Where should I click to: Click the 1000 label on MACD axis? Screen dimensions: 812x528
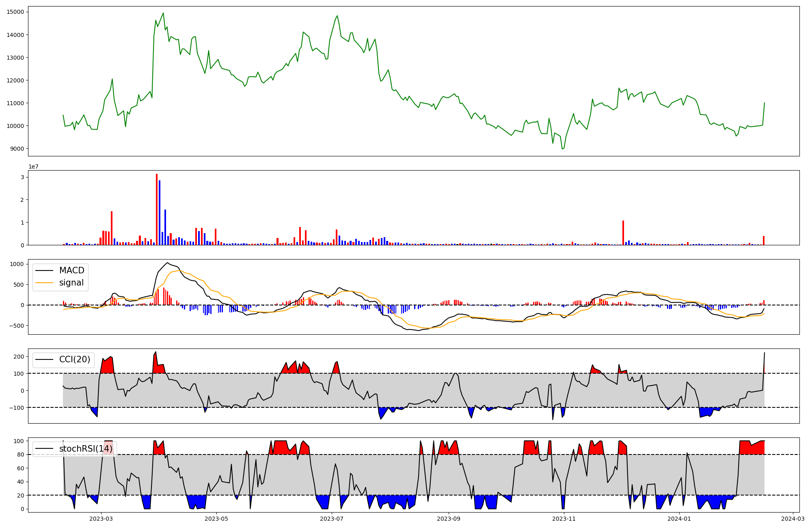click(17, 264)
